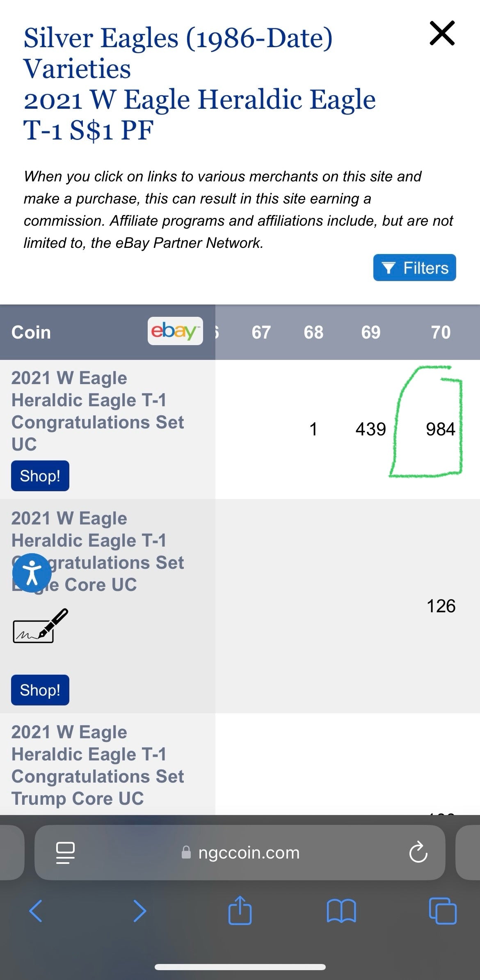Screen dimensions: 480x980
Task: Go back to previous page
Action: point(36,911)
